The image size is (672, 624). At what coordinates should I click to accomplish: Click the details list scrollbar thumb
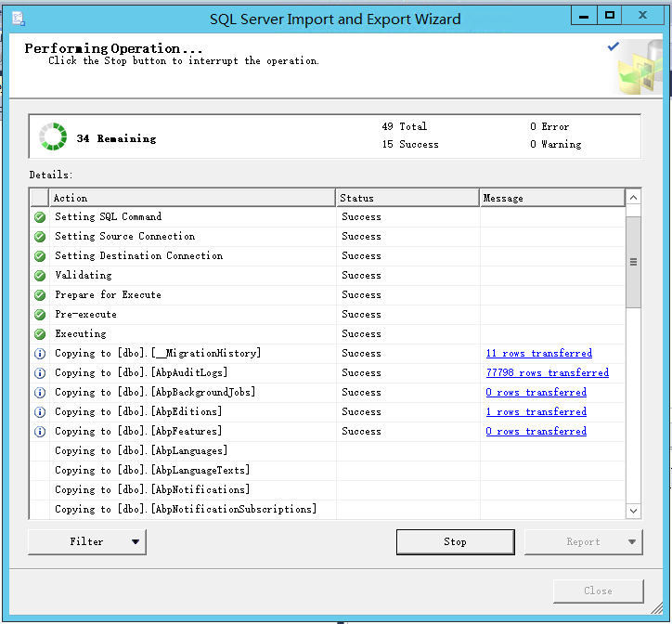pos(633,262)
